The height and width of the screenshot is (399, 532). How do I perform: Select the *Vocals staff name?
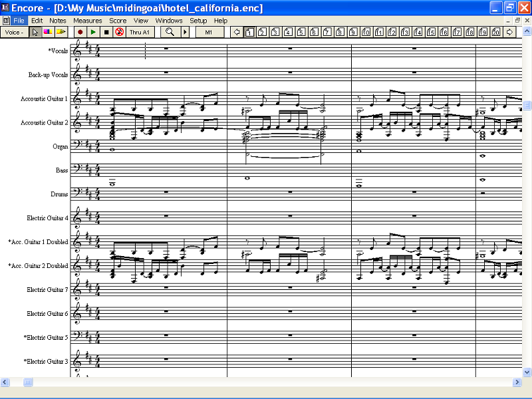[x=58, y=51]
